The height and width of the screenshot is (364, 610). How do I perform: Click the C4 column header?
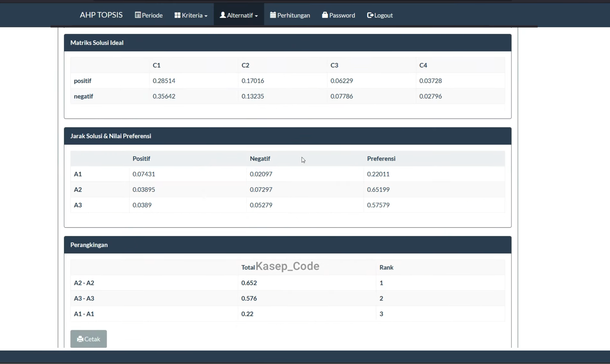pos(423,65)
